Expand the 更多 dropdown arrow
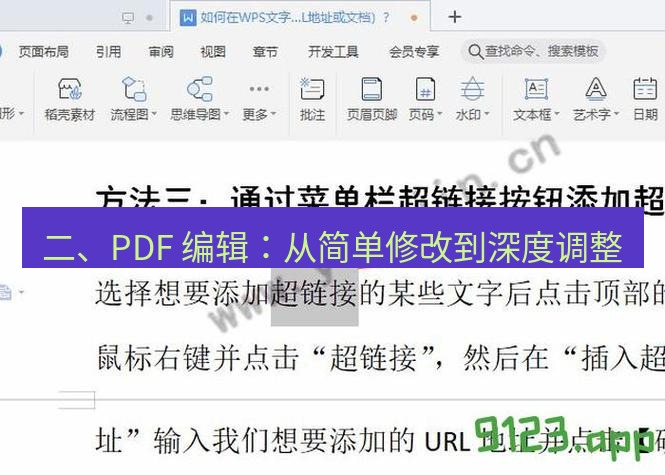Viewport: 665px width, 475px height. pyautogui.click(x=273, y=114)
